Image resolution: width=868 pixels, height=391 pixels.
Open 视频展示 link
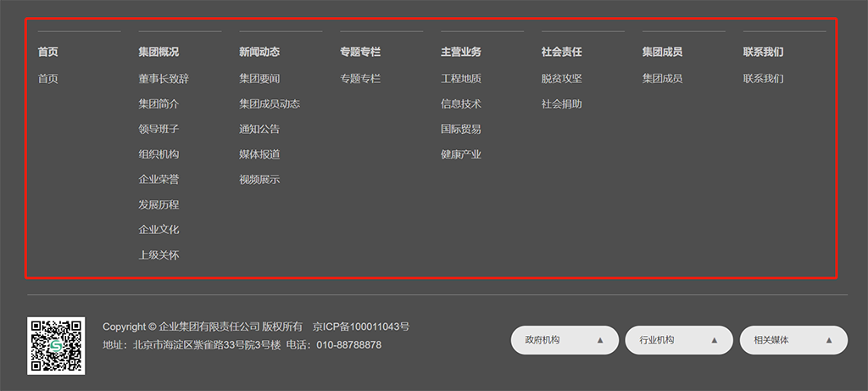(x=259, y=179)
